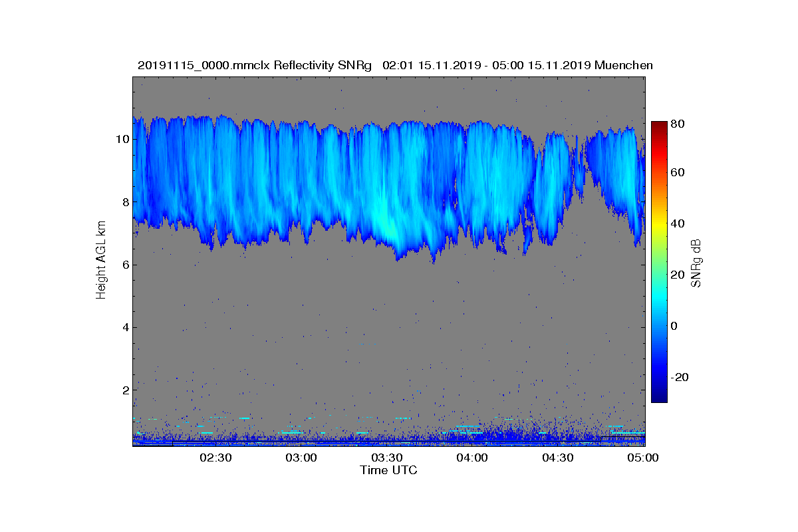Select the '03:30' time axis label

(x=386, y=458)
